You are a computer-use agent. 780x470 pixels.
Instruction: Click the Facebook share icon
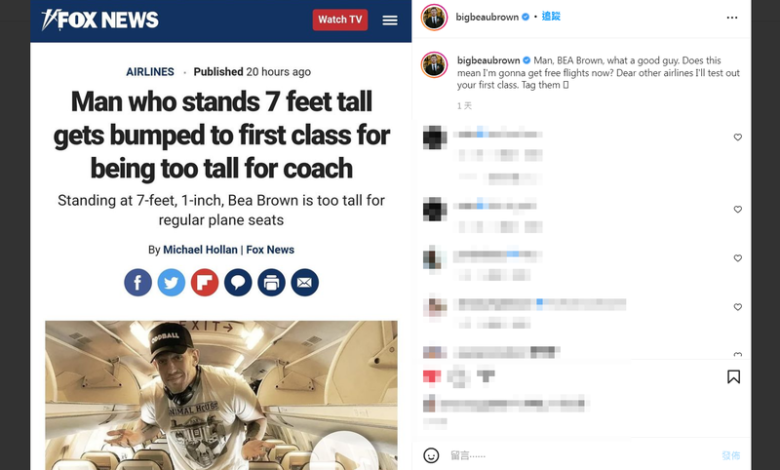point(138,282)
